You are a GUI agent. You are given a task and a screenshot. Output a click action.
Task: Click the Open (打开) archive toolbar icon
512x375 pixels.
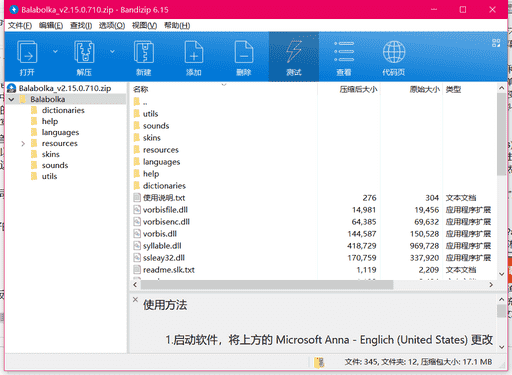(x=27, y=52)
